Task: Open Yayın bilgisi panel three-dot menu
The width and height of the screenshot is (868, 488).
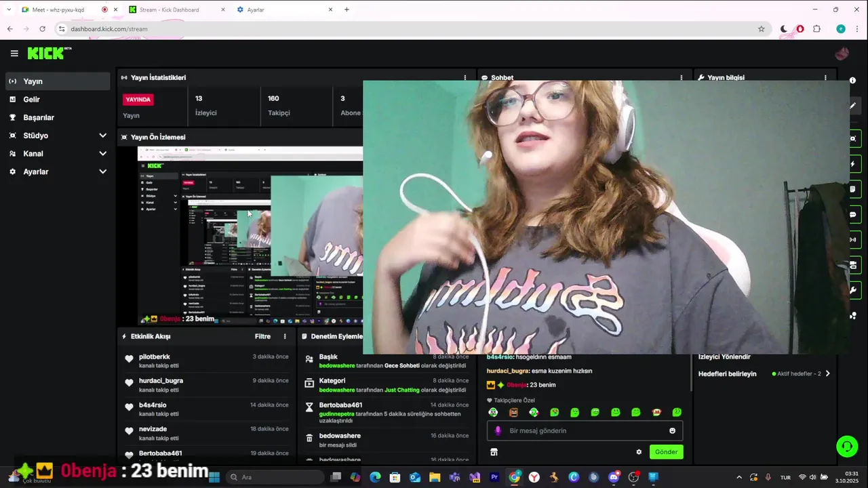Action: pos(825,78)
